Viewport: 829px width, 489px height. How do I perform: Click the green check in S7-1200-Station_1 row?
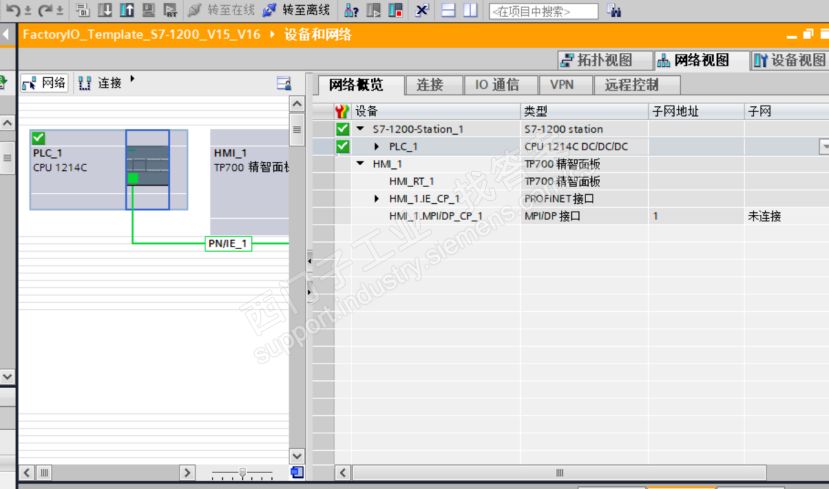[343, 129]
